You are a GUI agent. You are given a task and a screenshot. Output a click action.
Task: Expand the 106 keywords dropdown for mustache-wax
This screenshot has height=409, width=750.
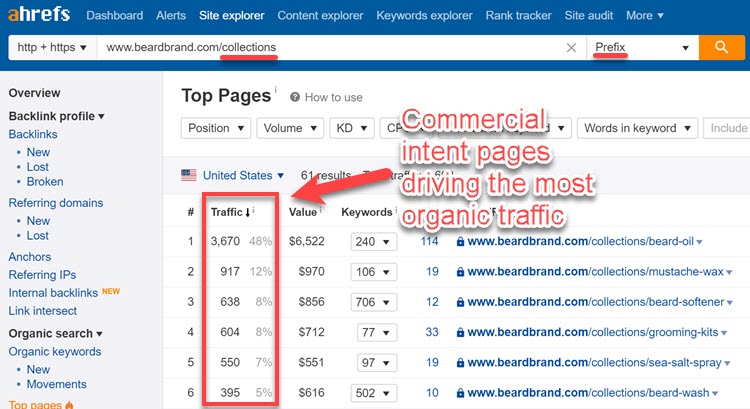374,272
